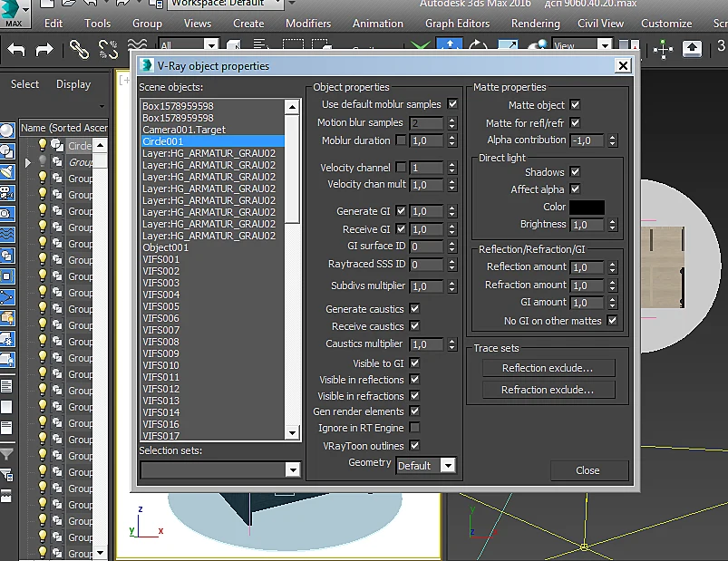Click the Reflection exclude button

coord(548,368)
